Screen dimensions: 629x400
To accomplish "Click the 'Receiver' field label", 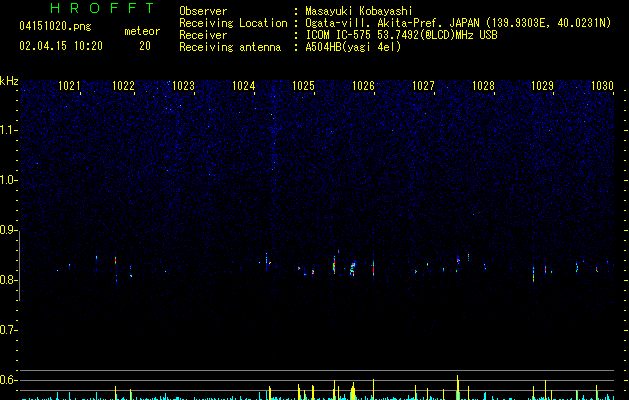I will pos(203,35).
